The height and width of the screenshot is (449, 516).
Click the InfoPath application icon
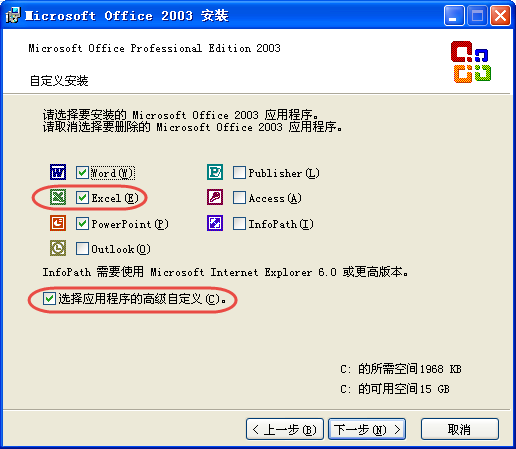(215, 223)
